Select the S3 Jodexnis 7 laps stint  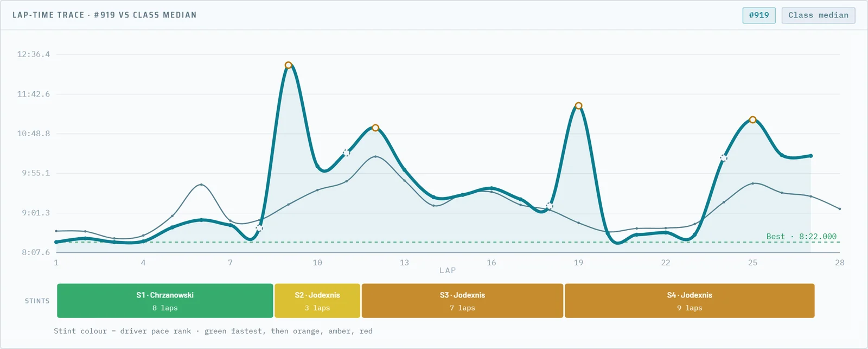(462, 301)
